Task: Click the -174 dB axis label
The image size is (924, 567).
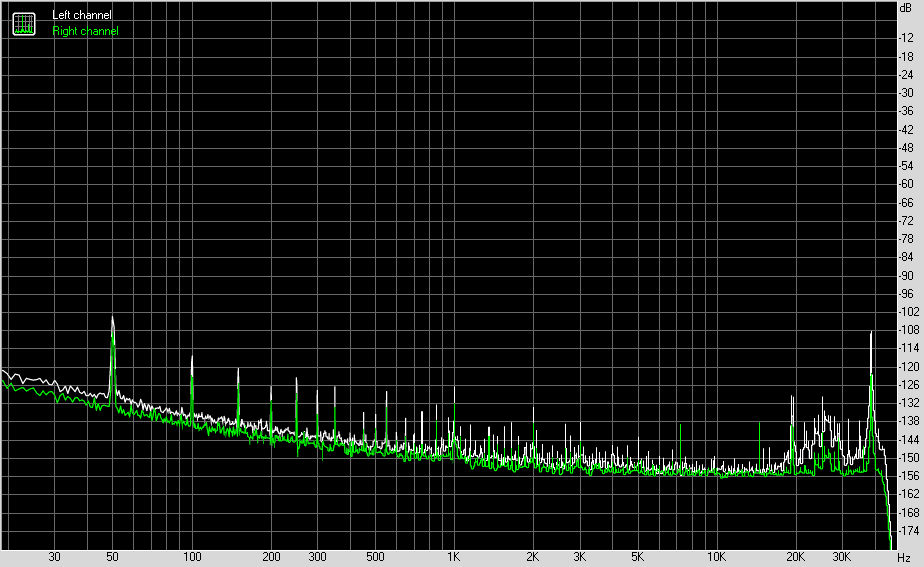Action: coord(908,531)
